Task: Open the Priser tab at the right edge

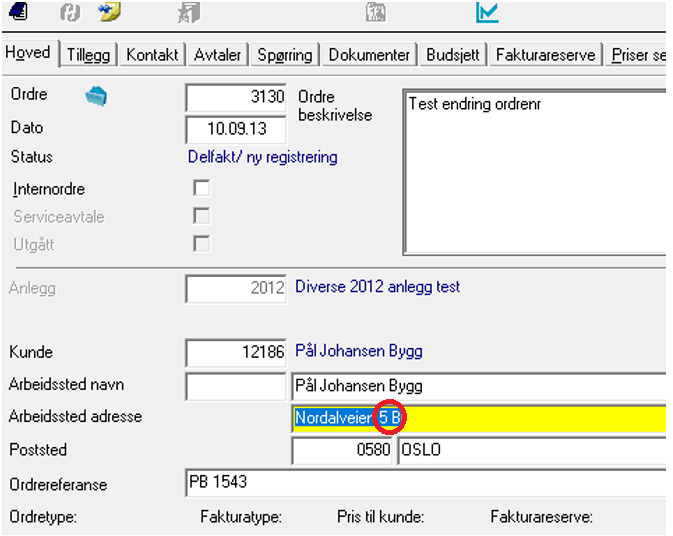Action: (x=637, y=55)
